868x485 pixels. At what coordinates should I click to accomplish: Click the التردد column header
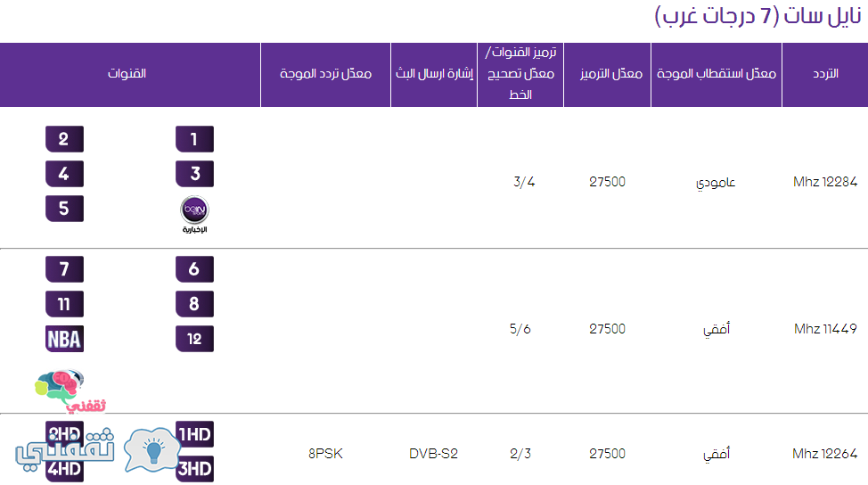(825, 74)
